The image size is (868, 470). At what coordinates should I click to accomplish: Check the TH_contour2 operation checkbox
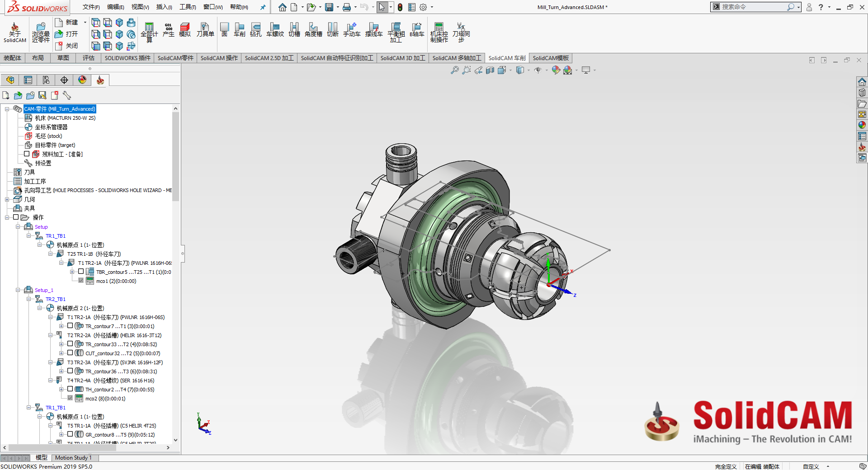tap(70, 389)
